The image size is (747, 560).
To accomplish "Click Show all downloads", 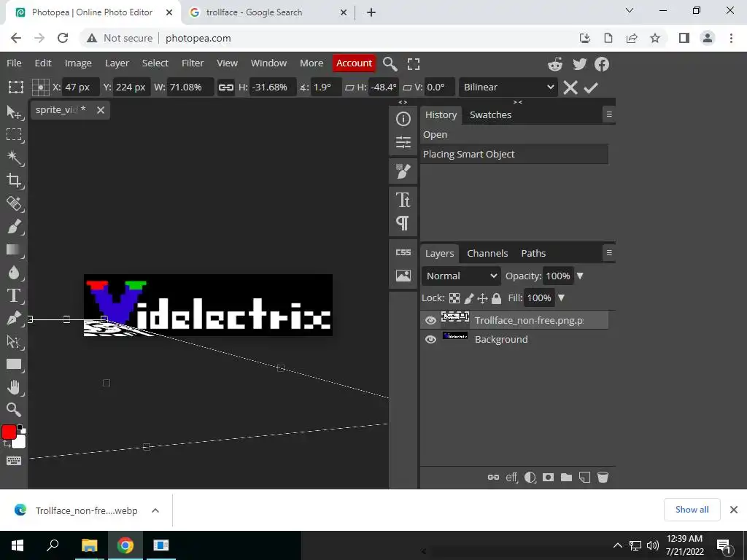I will pyautogui.click(x=692, y=510).
